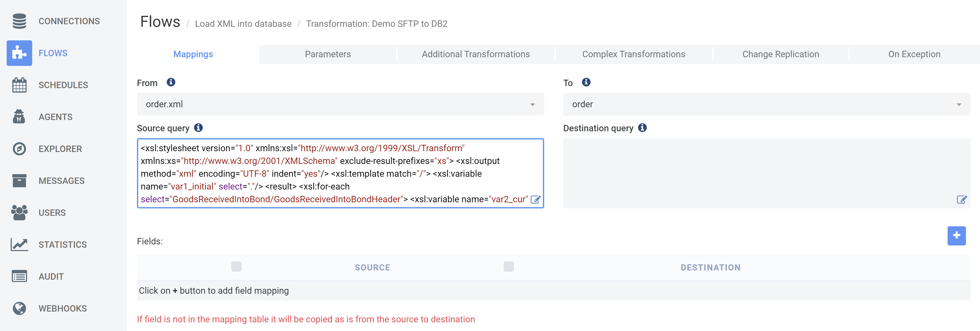Open the expanded editor for Source query
Viewport: 980px width, 331px height.
pos(535,199)
